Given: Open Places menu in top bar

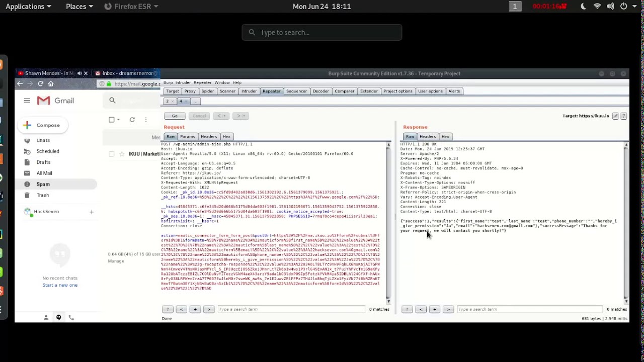Looking at the screenshot, I should point(79,7).
